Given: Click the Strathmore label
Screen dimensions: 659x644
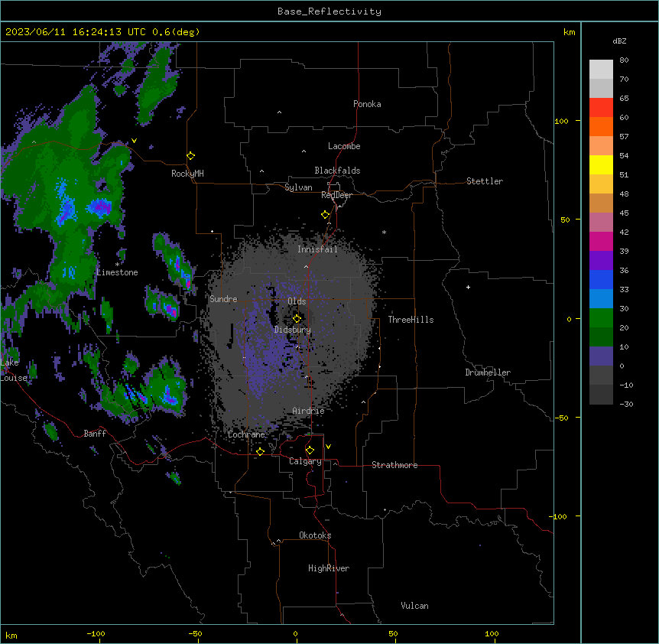Looking at the screenshot, I should (394, 465).
